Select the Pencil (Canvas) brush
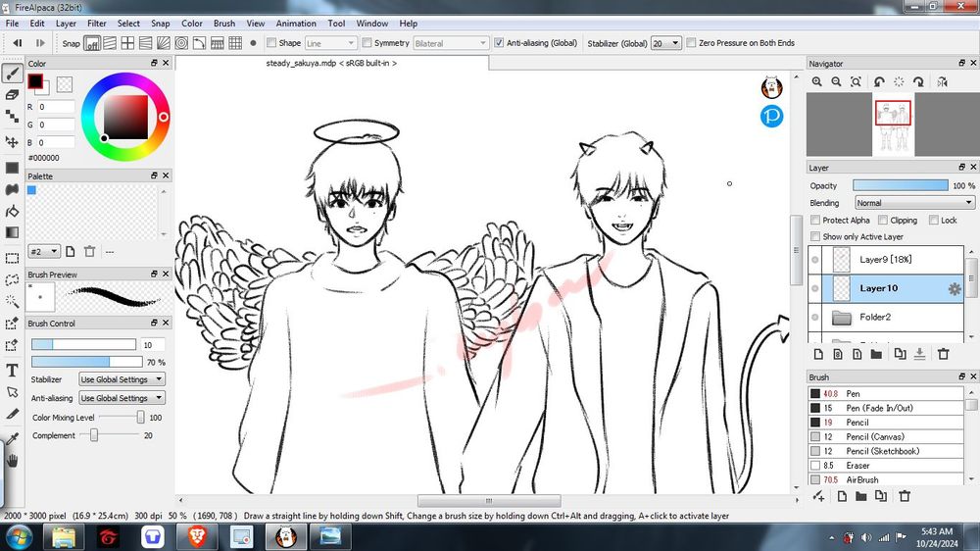Image resolution: width=980 pixels, height=551 pixels. [886, 436]
